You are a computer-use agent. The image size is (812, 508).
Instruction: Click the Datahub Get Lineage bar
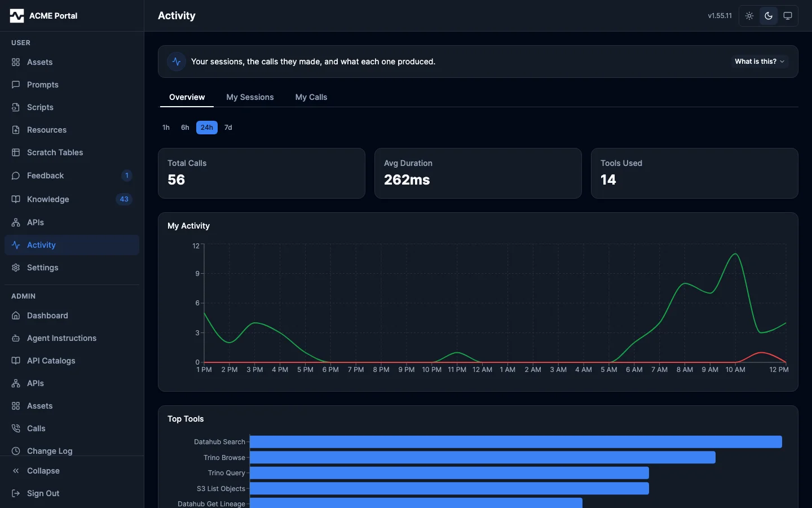[x=416, y=503]
